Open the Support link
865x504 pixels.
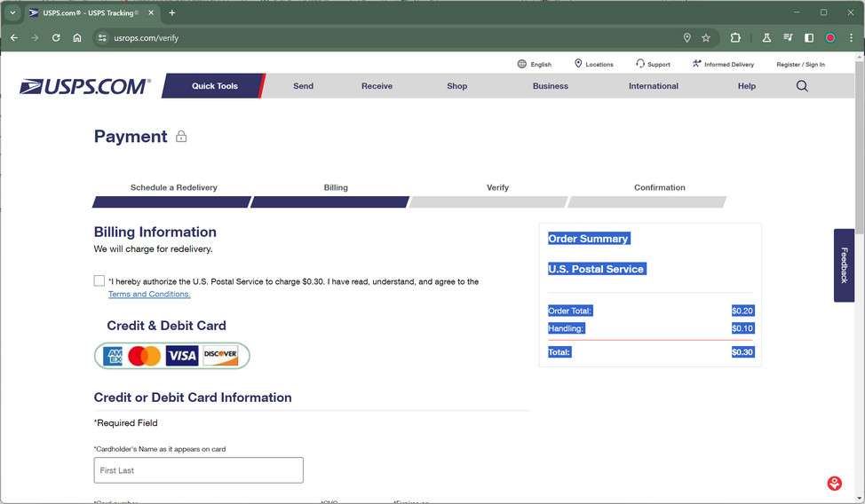point(653,64)
